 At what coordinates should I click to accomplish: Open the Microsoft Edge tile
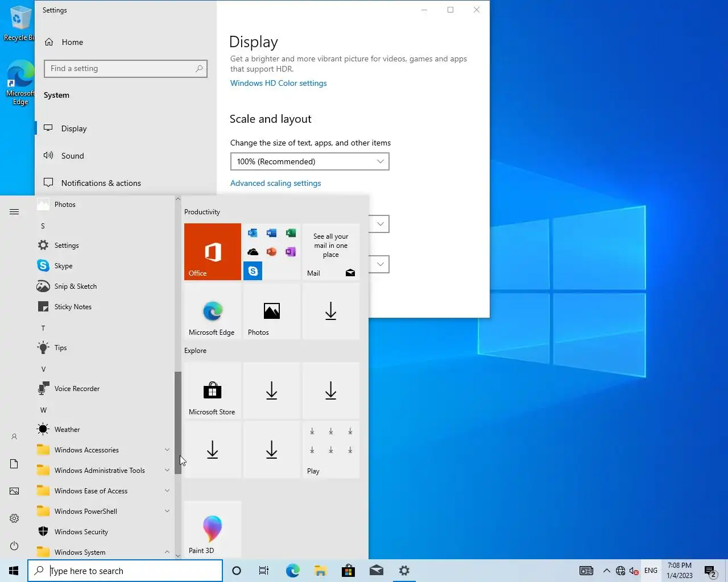point(213,311)
